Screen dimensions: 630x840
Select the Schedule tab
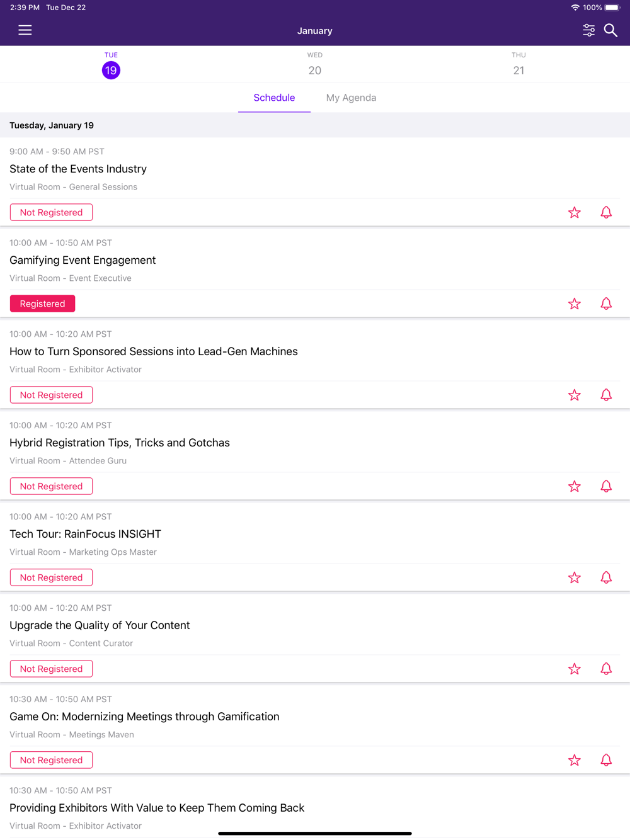[x=274, y=98]
